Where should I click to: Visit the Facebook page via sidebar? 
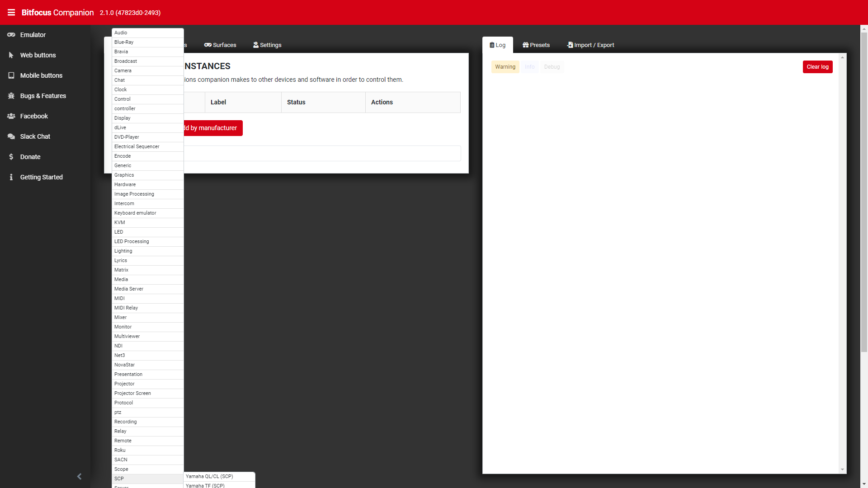point(33,116)
